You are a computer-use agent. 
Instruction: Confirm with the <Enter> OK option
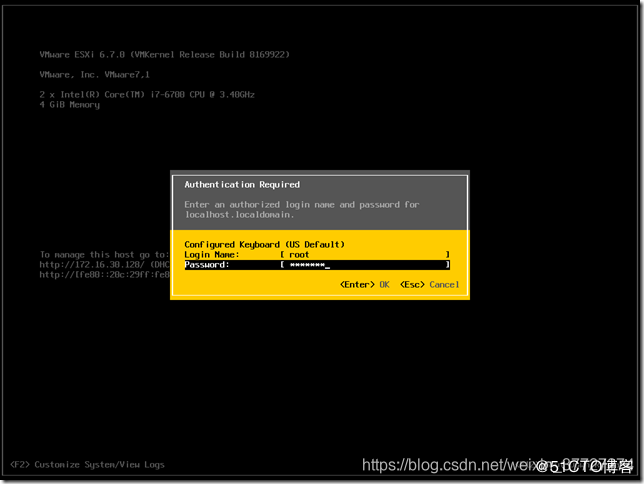click(365, 285)
